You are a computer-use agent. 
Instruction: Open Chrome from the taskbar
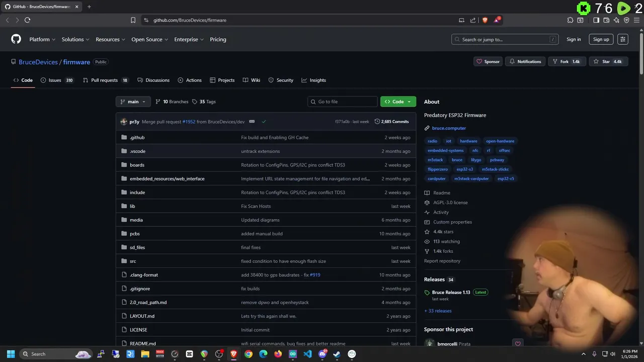249,354
